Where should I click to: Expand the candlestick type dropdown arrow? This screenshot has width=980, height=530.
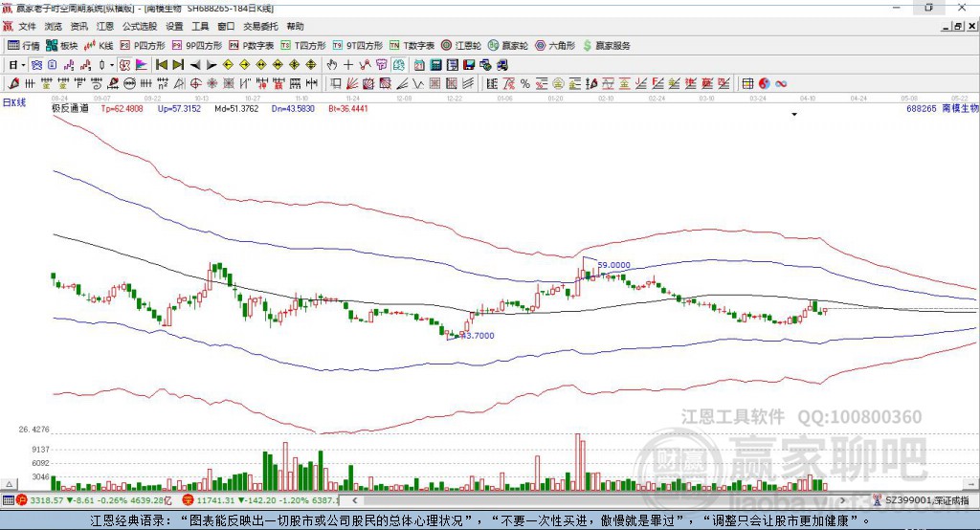tap(111, 65)
